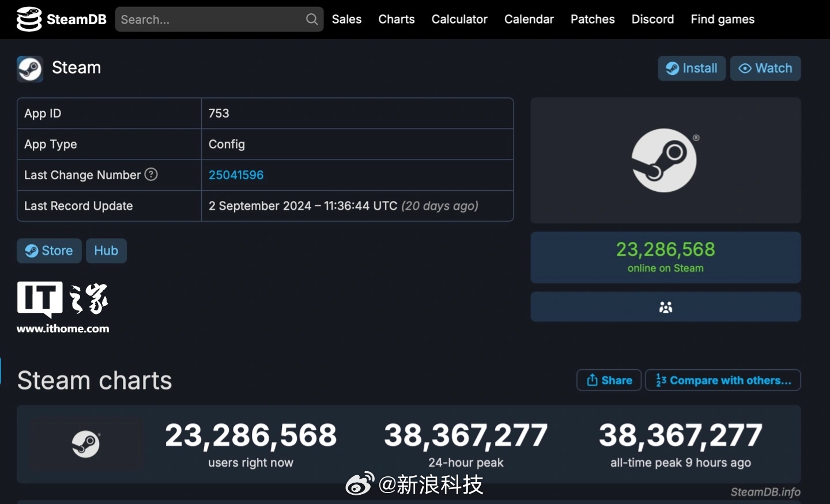Open the Calculator page
Viewport: 830px width, 504px height.
459,19
